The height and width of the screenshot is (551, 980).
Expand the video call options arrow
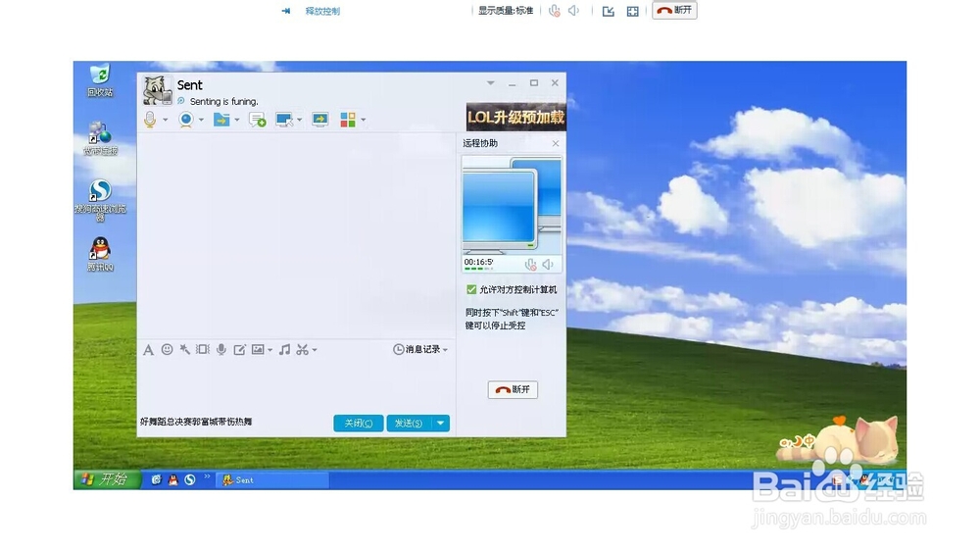coord(201,120)
